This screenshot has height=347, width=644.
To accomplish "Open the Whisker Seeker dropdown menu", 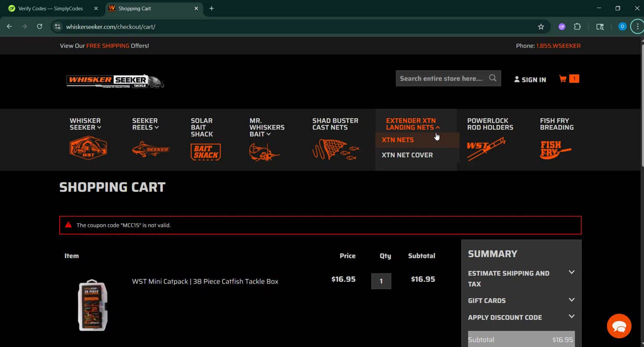I will tap(85, 124).
